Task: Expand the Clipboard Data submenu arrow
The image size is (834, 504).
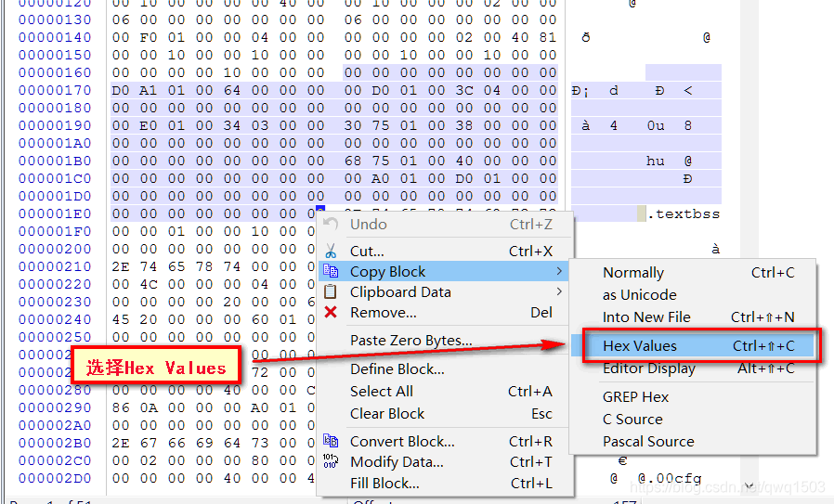Action: pos(559,291)
